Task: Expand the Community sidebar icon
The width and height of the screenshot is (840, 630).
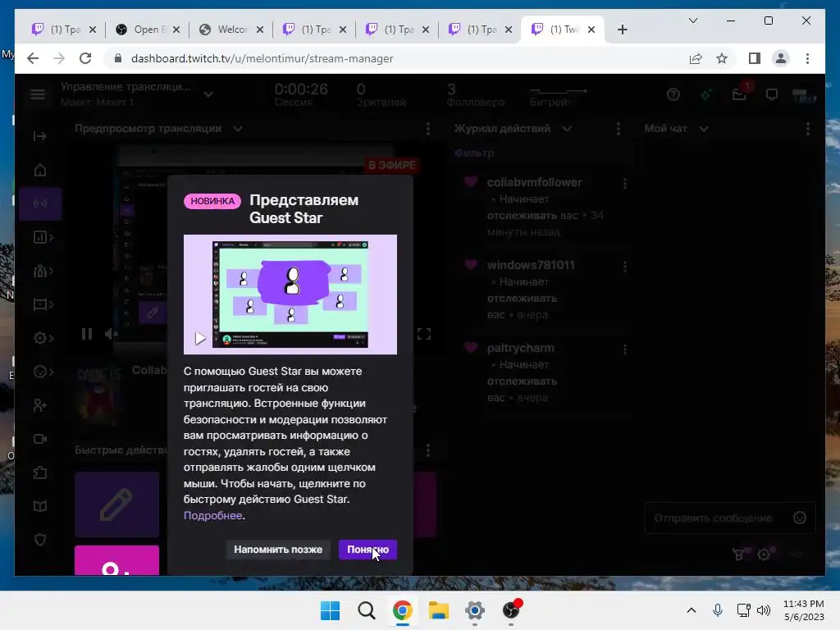Action: pos(43,271)
